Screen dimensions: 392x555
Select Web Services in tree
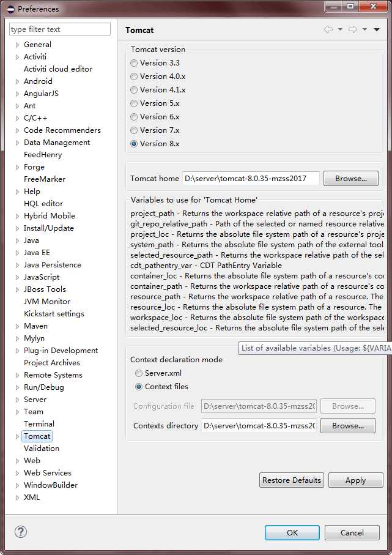[48, 473]
